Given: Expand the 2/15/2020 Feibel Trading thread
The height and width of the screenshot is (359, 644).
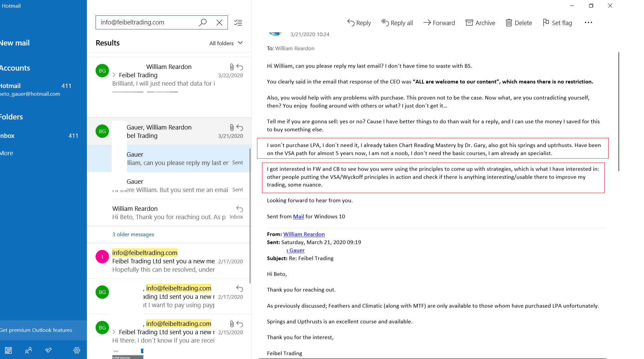Looking at the screenshot, I should pyautogui.click(x=114, y=332).
